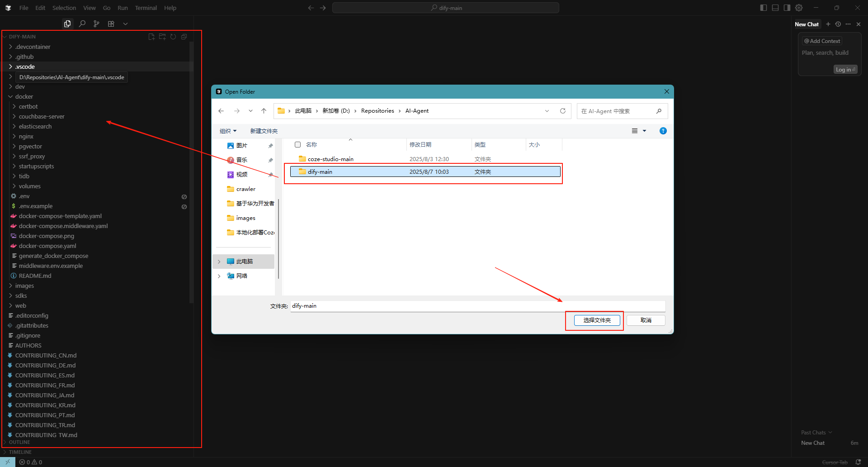This screenshot has height=467, width=868.
Task: Open the File menu
Action: pyautogui.click(x=24, y=8)
